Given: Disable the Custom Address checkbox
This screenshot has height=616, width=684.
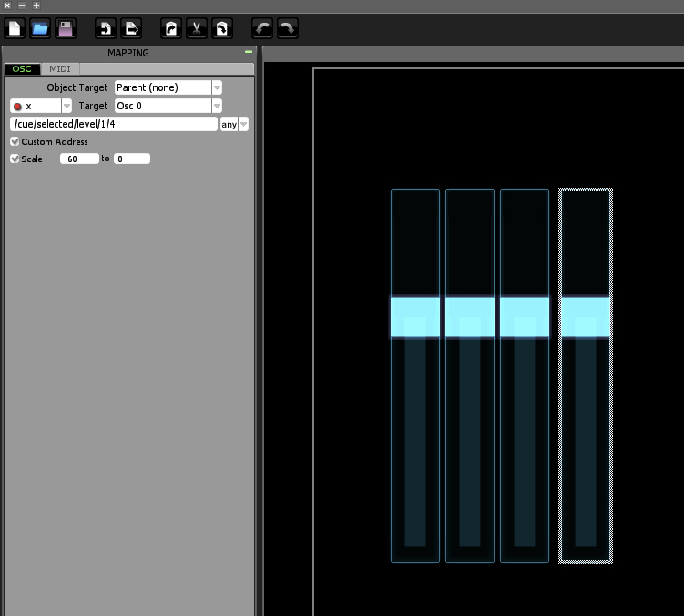Looking at the screenshot, I should [15, 142].
